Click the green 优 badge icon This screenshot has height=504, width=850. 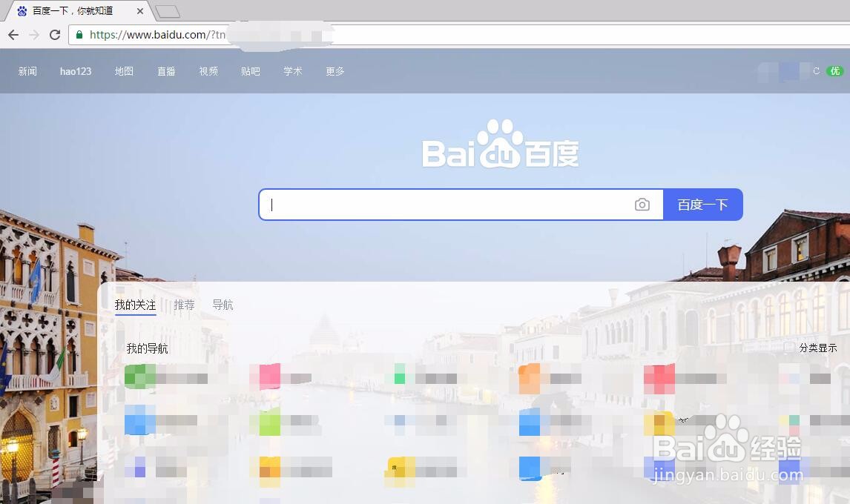835,71
